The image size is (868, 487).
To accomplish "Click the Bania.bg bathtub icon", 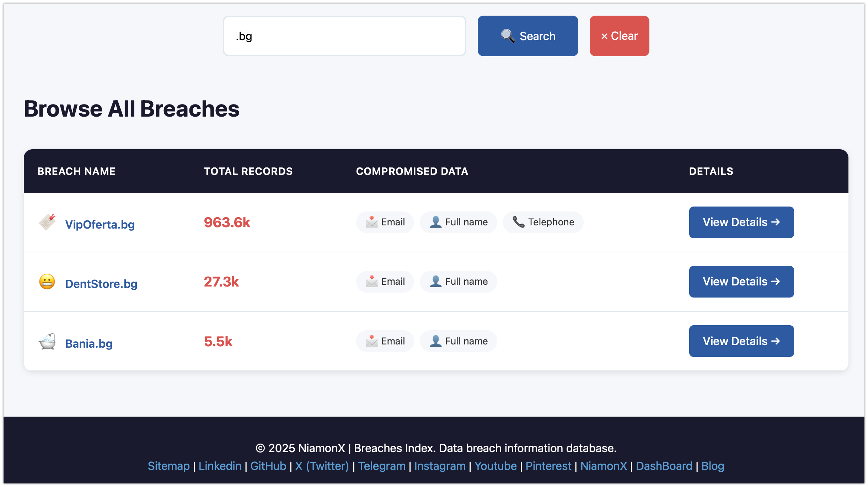I will (x=47, y=341).
